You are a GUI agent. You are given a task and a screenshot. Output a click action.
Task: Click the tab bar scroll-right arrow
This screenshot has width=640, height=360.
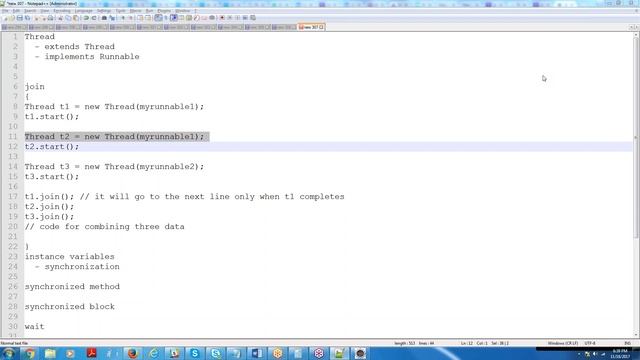636,27
